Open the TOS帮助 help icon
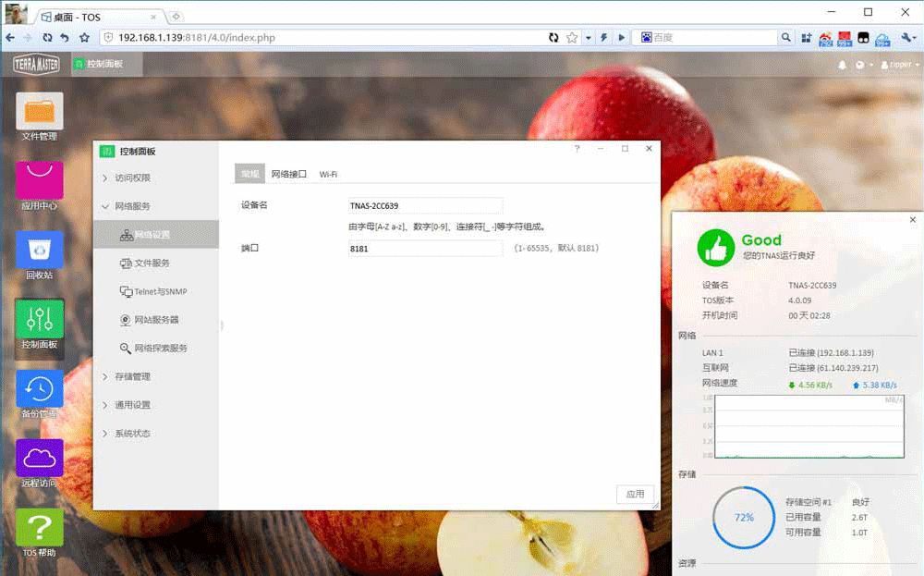 pos(40,528)
